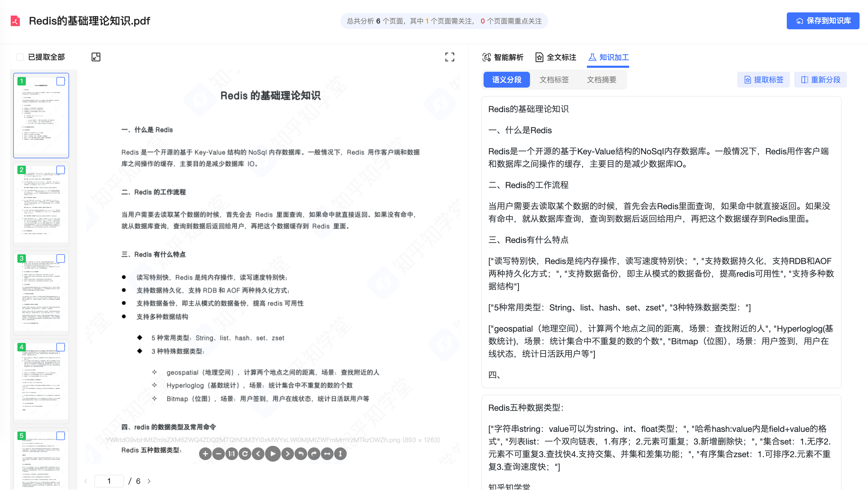Open the 文档标签 sub-tab
This screenshot has width=868, height=497.
554,79
